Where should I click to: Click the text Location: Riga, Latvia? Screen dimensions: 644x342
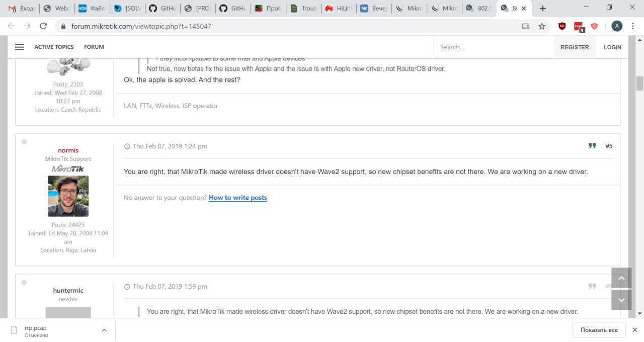tap(68, 250)
